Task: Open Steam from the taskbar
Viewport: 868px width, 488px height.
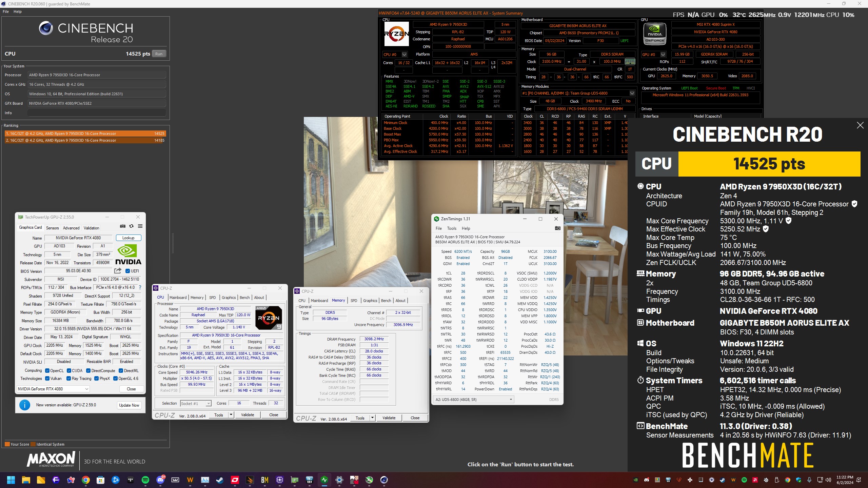Action: [x=220, y=480]
